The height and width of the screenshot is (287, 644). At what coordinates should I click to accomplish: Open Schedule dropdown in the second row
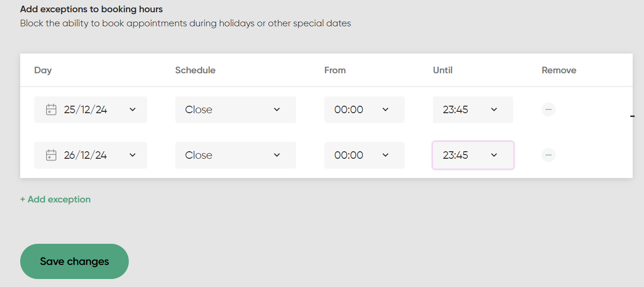[235, 155]
